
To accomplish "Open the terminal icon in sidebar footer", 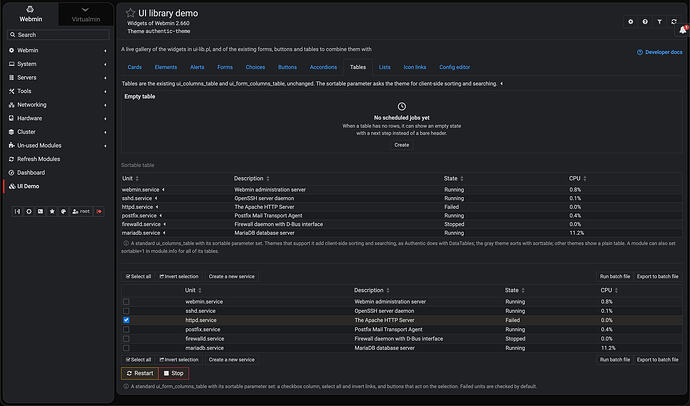I will [x=40, y=212].
